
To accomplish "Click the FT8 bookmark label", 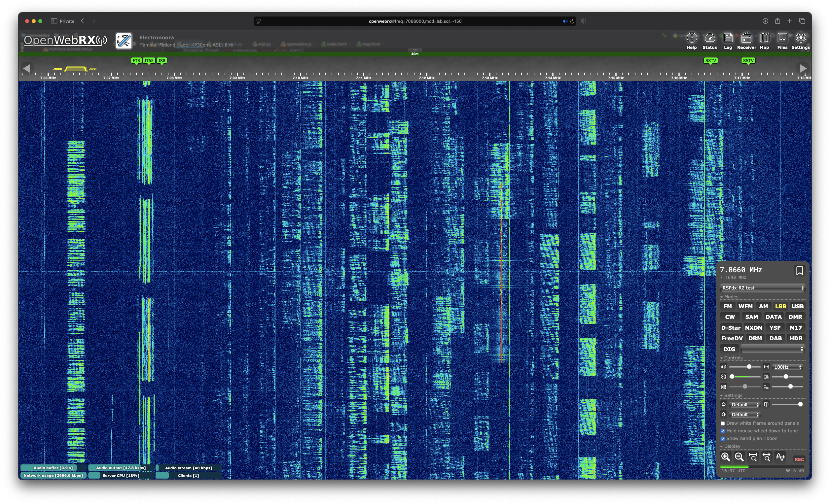I will [136, 61].
